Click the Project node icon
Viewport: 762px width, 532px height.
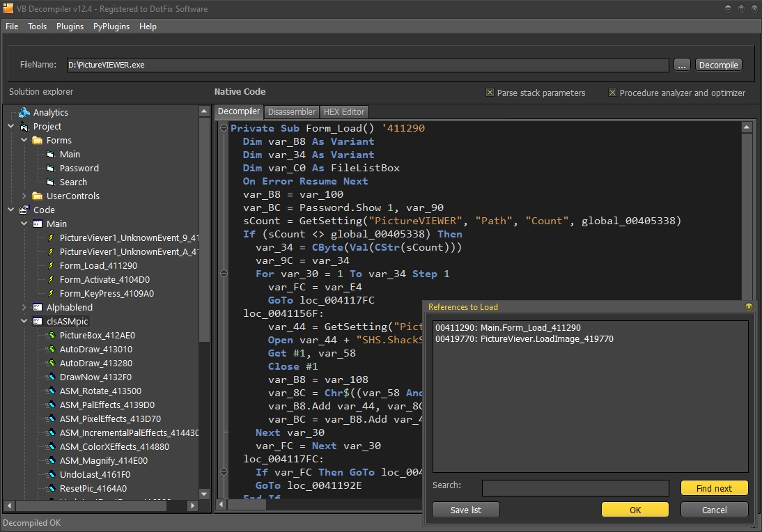(x=24, y=127)
